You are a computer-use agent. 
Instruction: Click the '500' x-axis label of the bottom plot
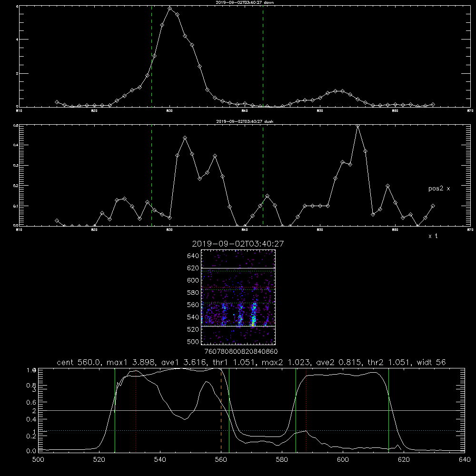point(38,460)
